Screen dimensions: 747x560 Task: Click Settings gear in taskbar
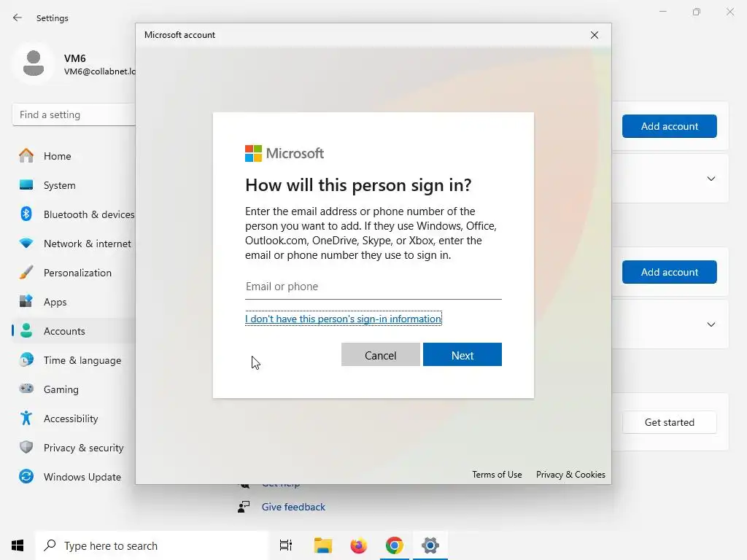(x=430, y=545)
